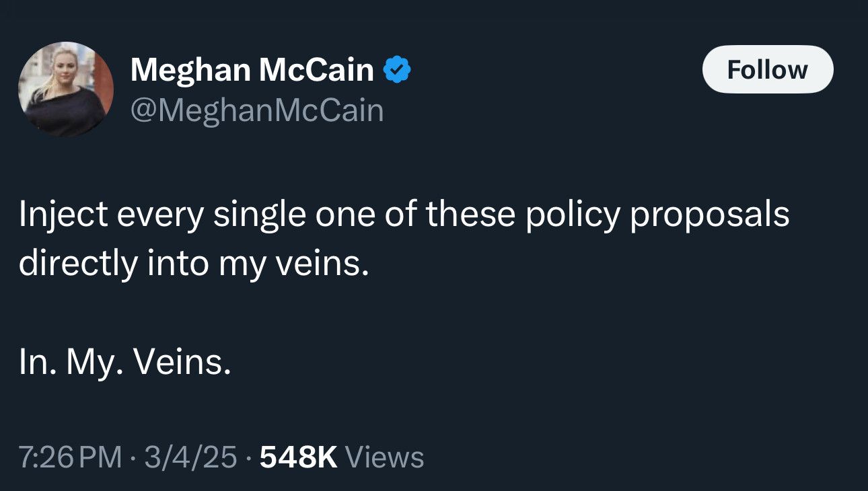The height and width of the screenshot is (491, 868).
Task: Follow the Meghan McCain account
Action: click(x=768, y=69)
